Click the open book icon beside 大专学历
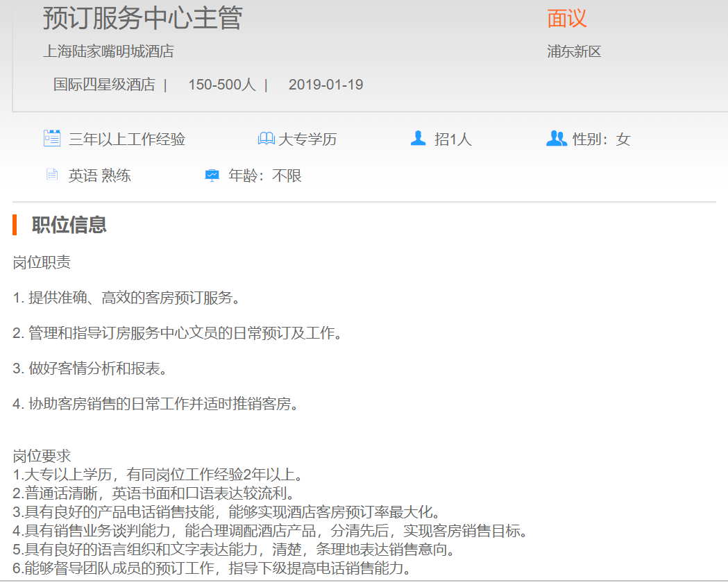The height and width of the screenshot is (585, 728). click(x=266, y=139)
